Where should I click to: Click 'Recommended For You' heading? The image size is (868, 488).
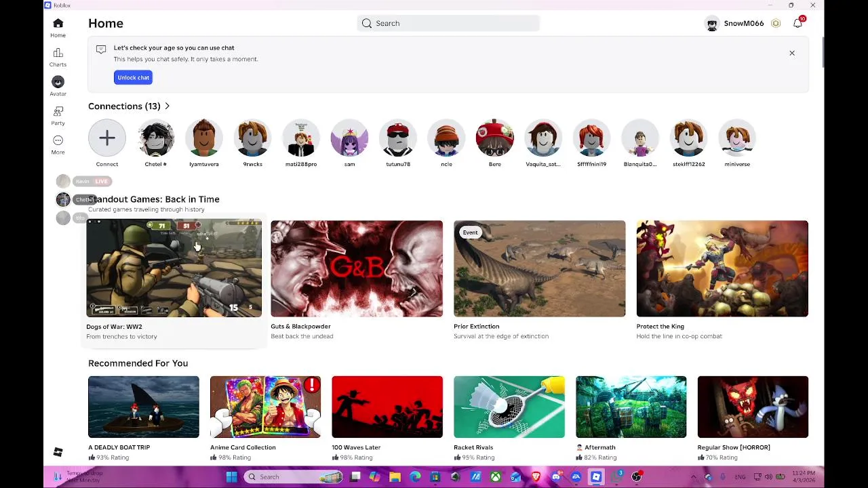tap(138, 363)
